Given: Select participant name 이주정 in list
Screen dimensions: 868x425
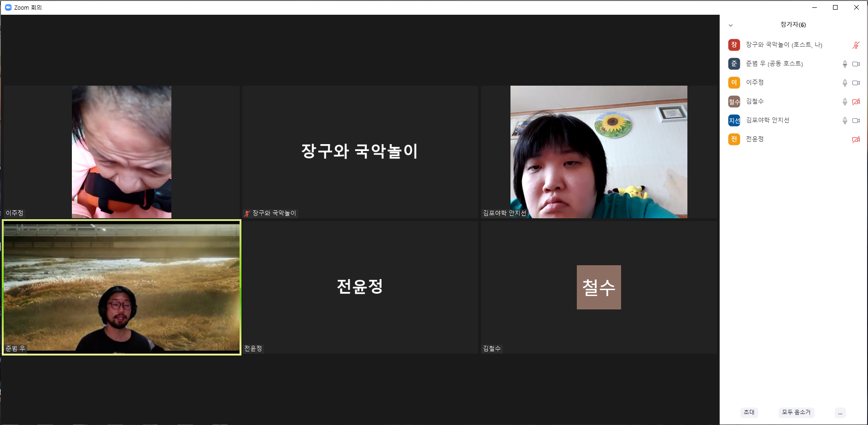Looking at the screenshot, I should coord(755,82).
